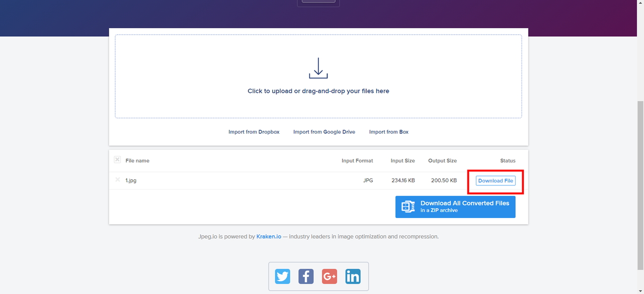Click the Input Format column header
Screen dimensions: 644x294
tap(357, 161)
